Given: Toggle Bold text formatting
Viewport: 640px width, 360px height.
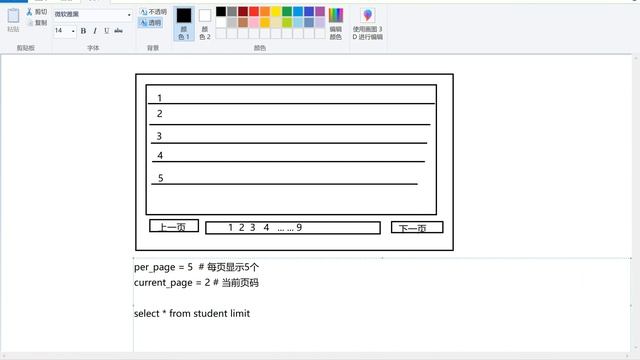Looking at the screenshot, I should coord(83,31).
